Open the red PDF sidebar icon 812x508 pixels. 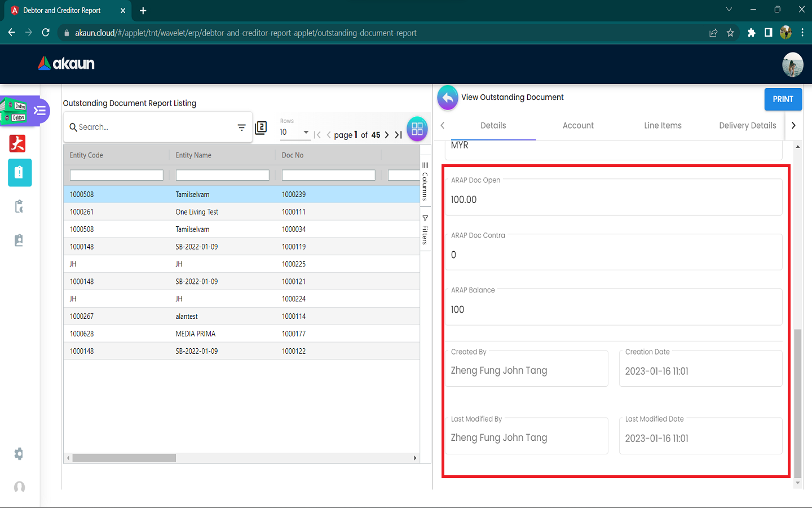(17, 143)
